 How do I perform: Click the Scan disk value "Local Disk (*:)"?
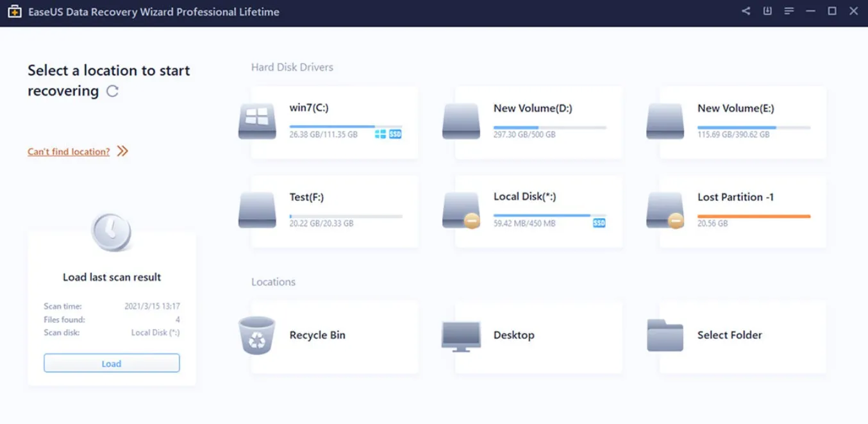coord(155,332)
